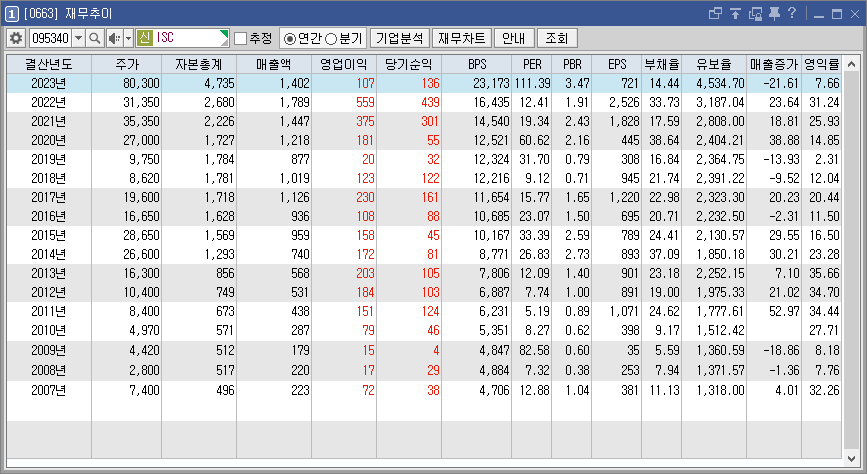Open the help question mark icon

(x=792, y=13)
